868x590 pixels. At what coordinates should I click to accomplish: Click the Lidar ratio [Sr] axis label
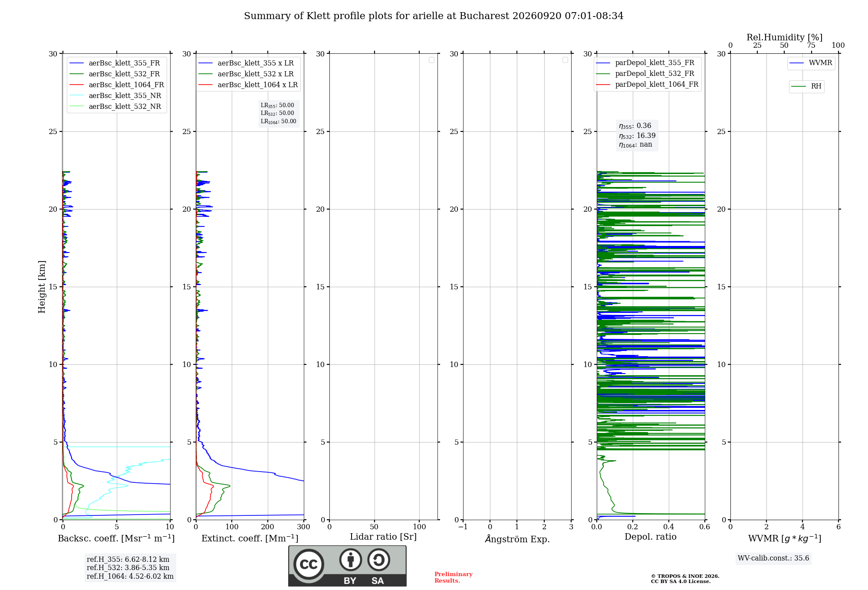(x=383, y=537)
